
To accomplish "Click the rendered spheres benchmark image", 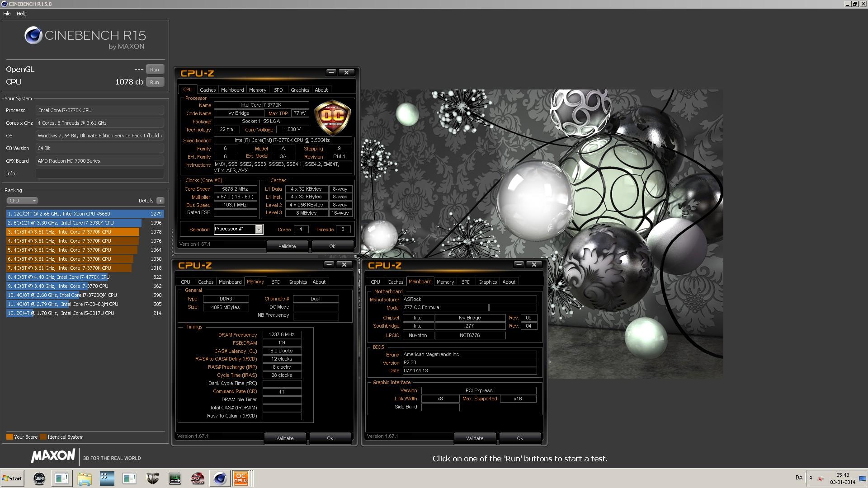I will (542, 234).
